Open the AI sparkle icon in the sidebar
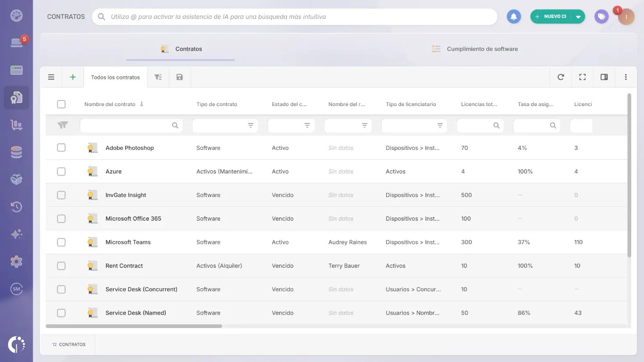The width and height of the screenshot is (644, 362). (x=16, y=234)
